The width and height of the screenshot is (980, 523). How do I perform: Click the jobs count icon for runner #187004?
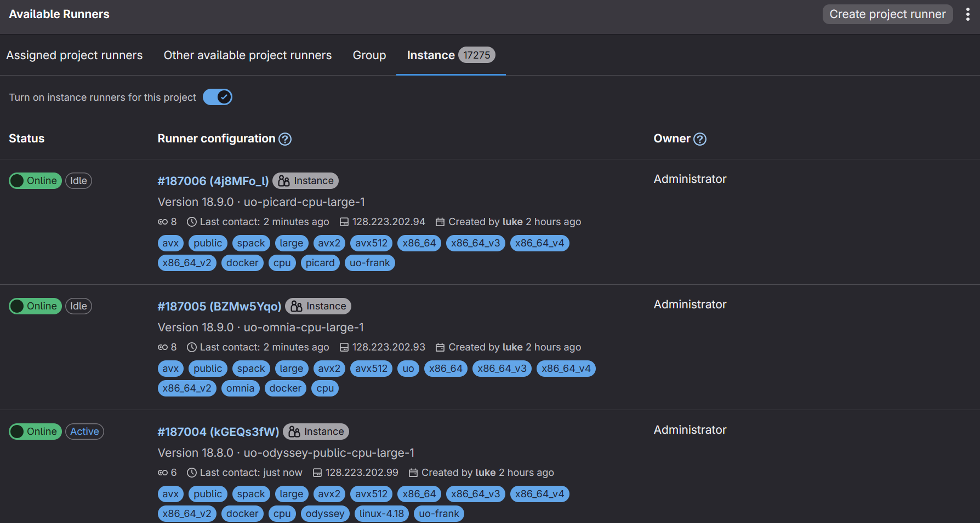(x=163, y=473)
